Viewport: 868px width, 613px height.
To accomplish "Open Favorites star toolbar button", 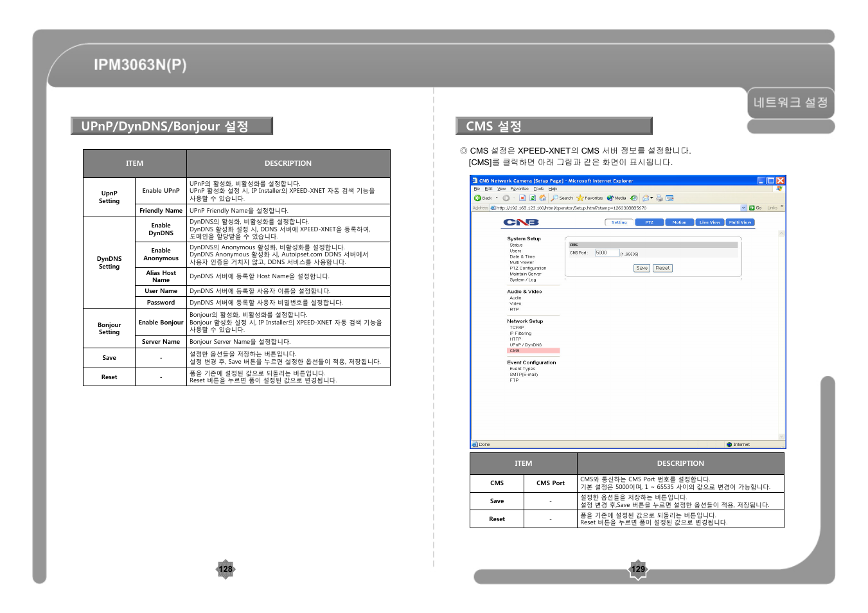I will pos(590,198).
